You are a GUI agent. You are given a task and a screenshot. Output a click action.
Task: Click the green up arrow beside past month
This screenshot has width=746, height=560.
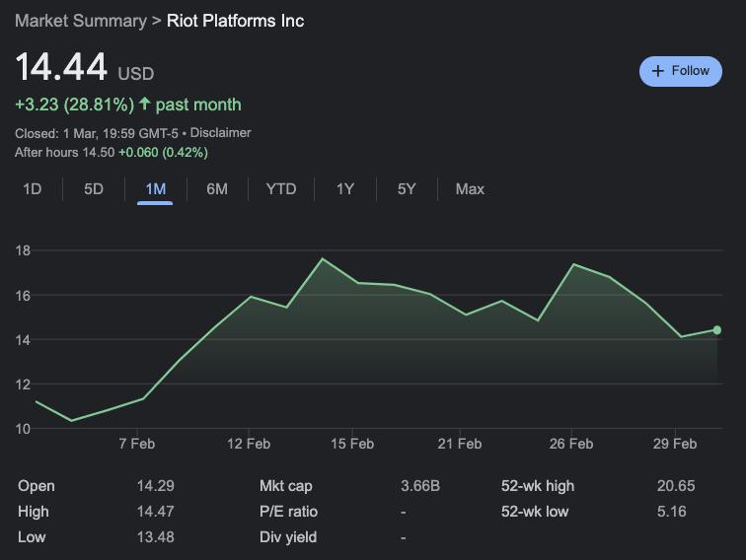click(x=145, y=104)
